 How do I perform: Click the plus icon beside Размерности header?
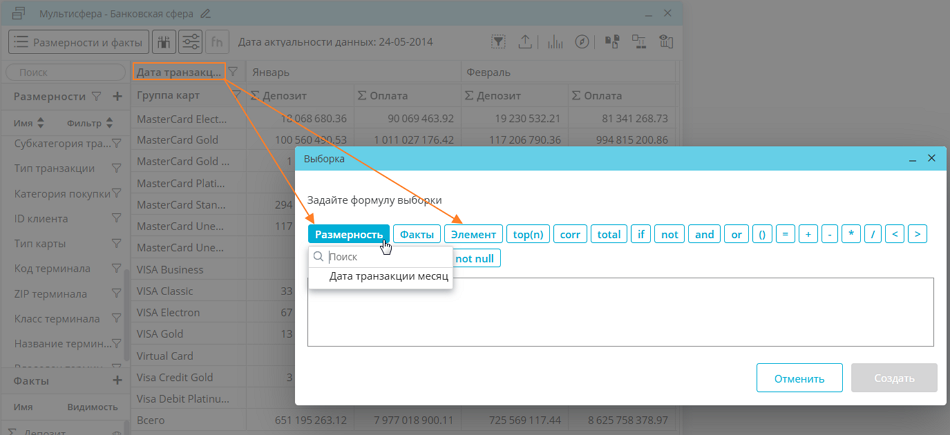[117, 96]
